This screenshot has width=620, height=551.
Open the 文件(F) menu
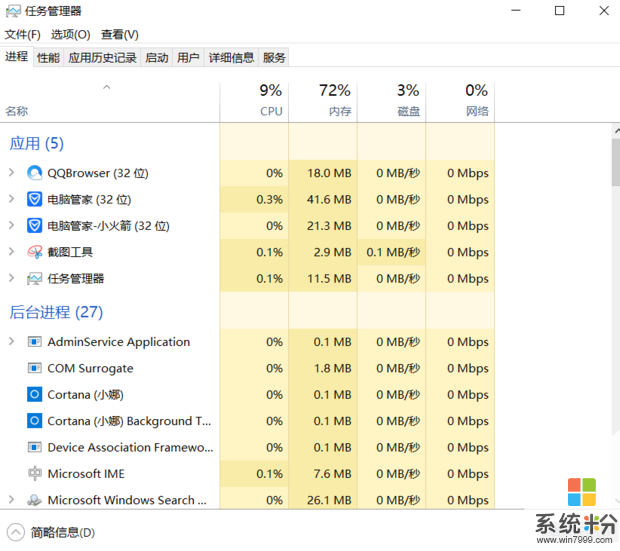pos(23,35)
